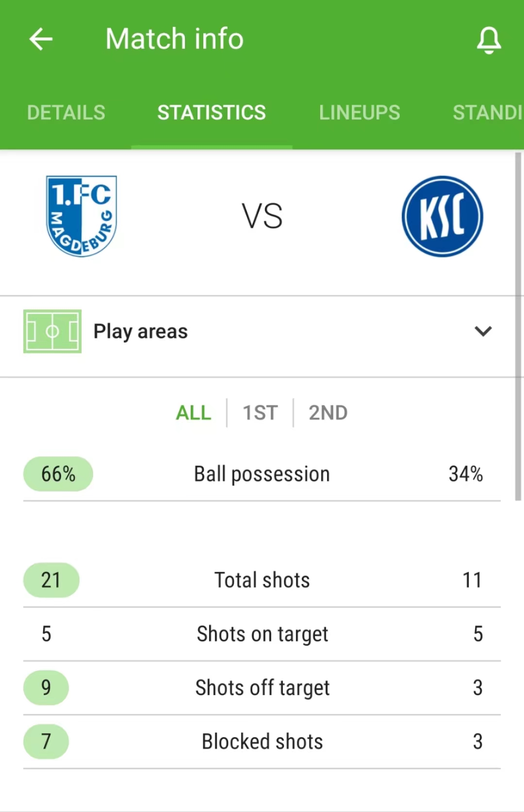Show ALL match period statistics
Image resolution: width=524 pixels, height=812 pixels.
coord(194,413)
